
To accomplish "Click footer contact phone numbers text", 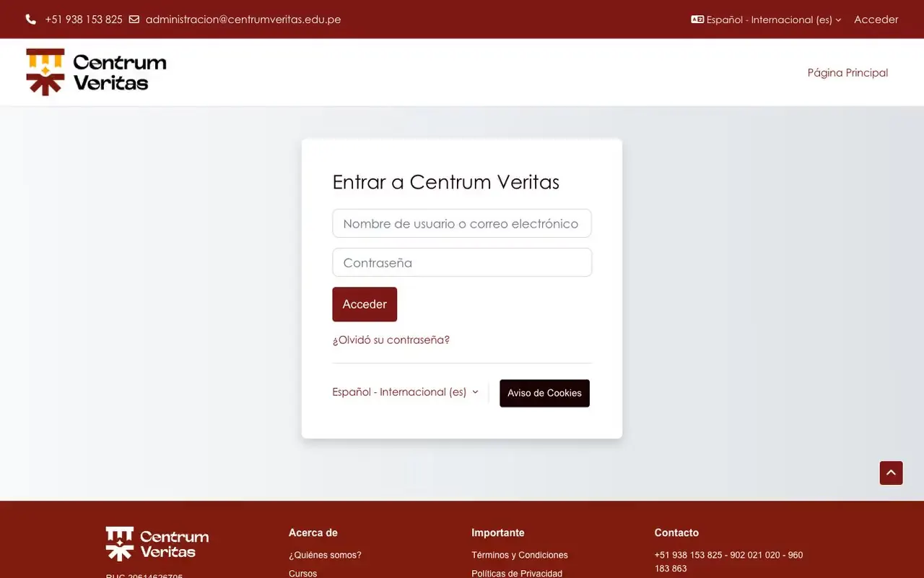I will (x=728, y=561).
